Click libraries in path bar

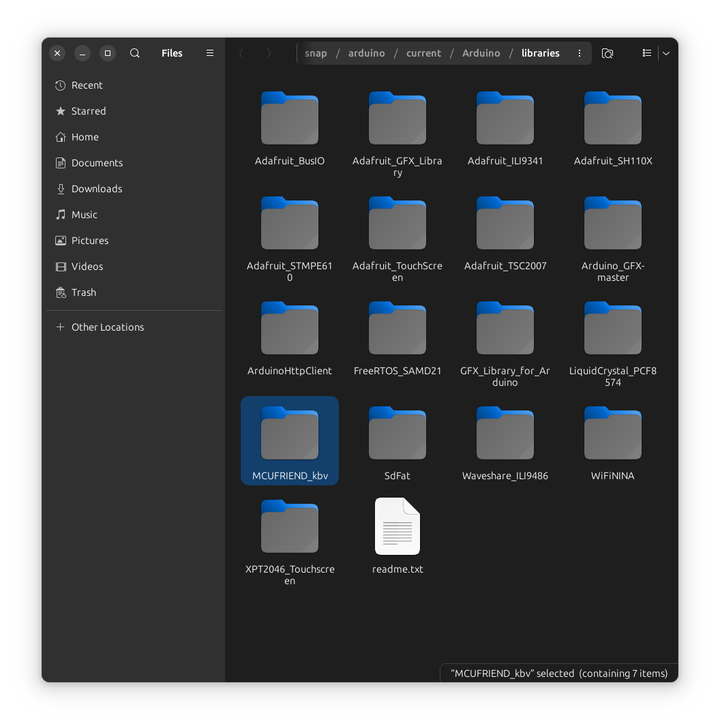(x=540, y=53)
